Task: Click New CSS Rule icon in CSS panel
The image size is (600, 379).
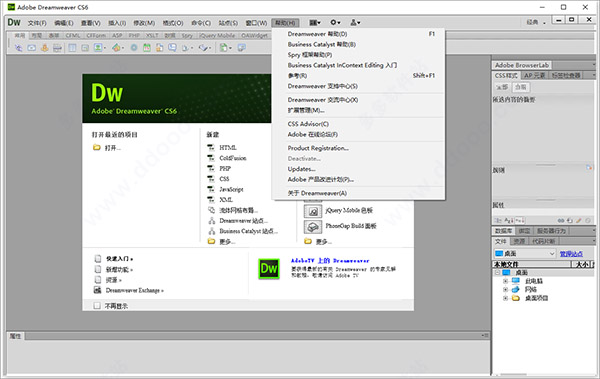Action: [570, 221]
